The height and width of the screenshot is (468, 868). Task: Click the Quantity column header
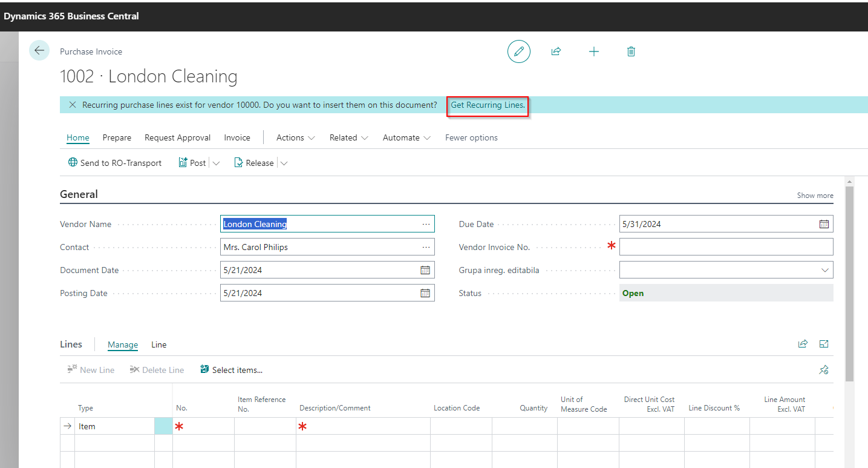534,408
